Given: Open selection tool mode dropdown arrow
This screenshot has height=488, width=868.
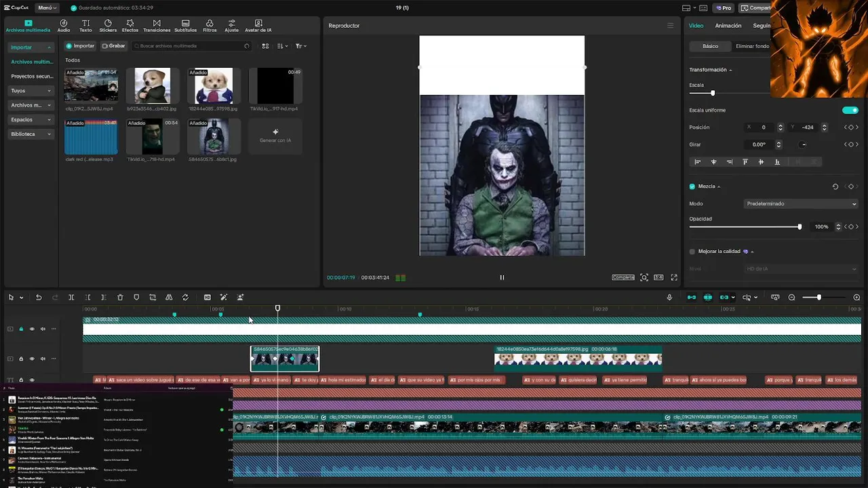Looking at the screenshot, I should point(21,298).
